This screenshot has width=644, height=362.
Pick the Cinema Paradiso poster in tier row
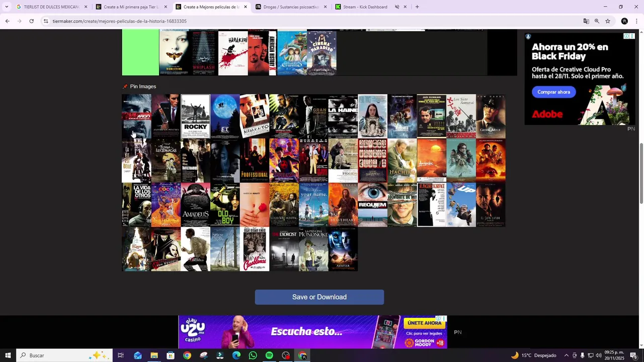(321, 53)
